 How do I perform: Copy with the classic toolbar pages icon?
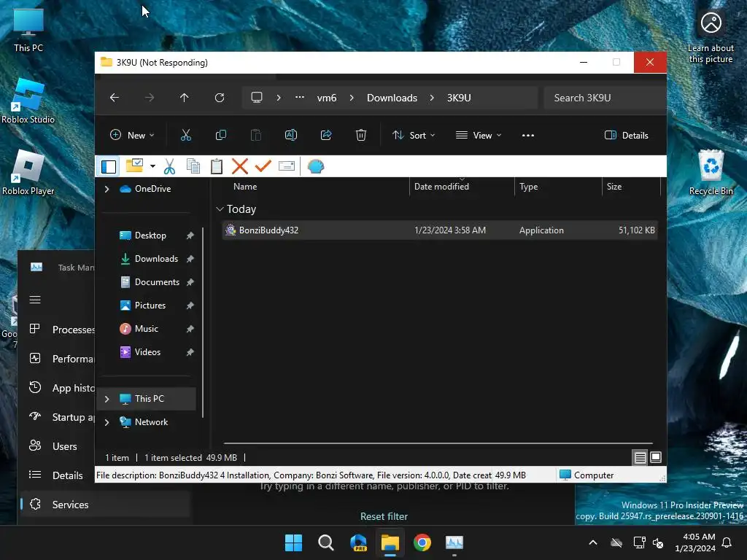[x=193, y=166]
